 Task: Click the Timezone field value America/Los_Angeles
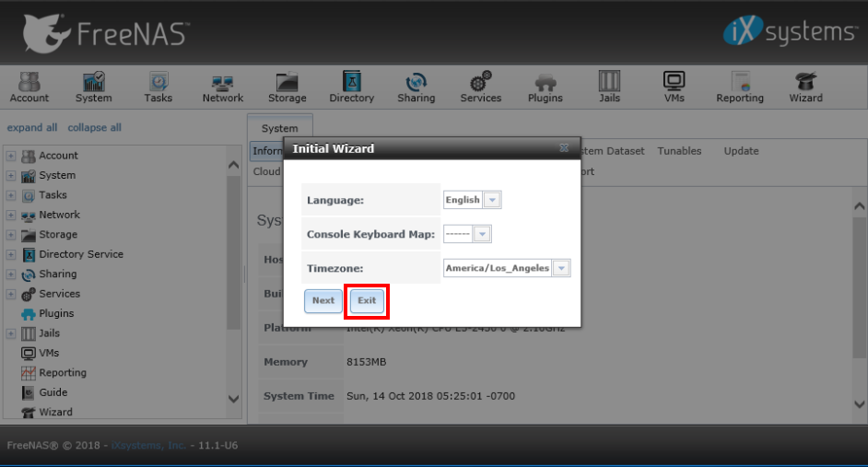(497, 268)
